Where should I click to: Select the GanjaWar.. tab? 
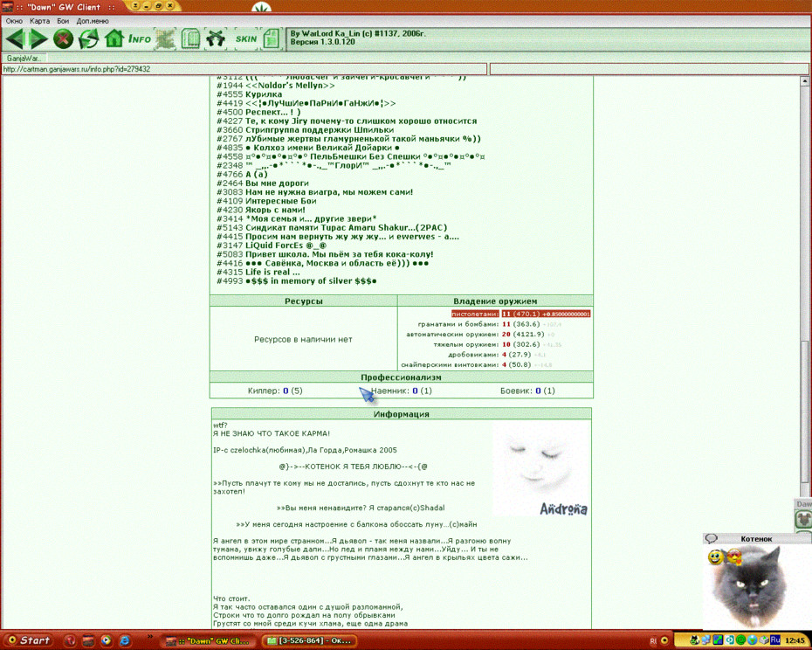tap(24, 58)
